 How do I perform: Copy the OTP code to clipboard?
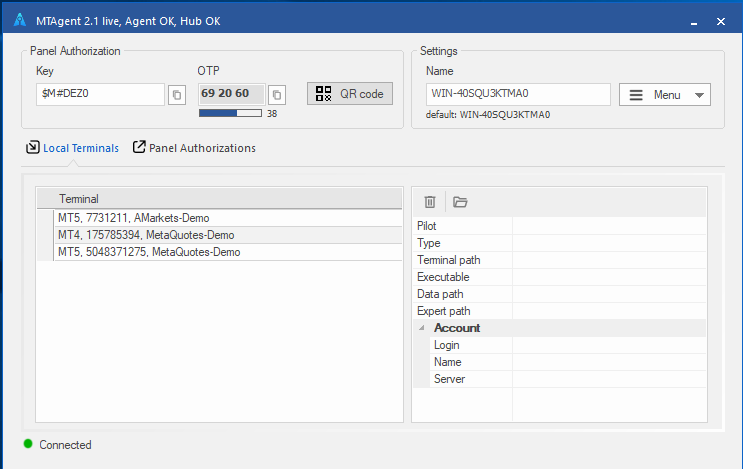pos(277,95)
